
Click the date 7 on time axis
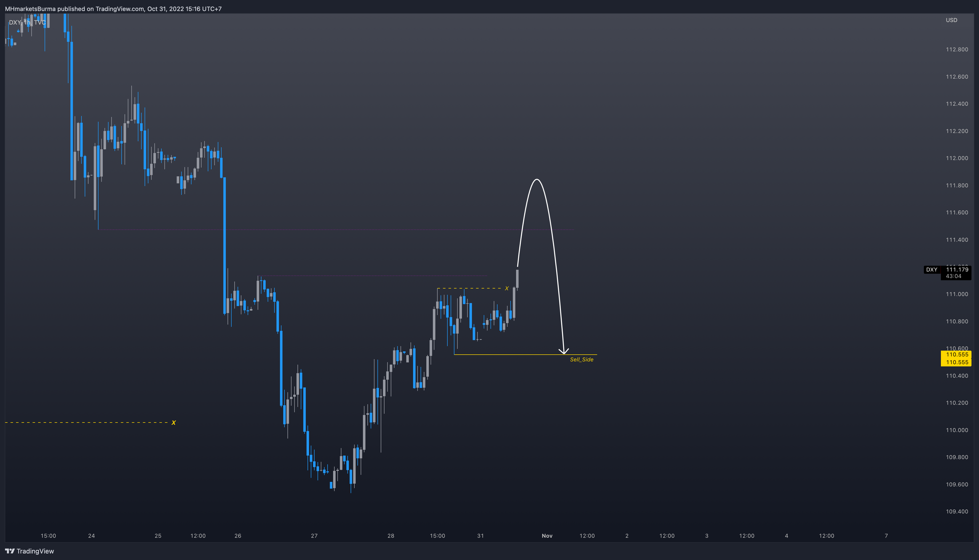886,536
